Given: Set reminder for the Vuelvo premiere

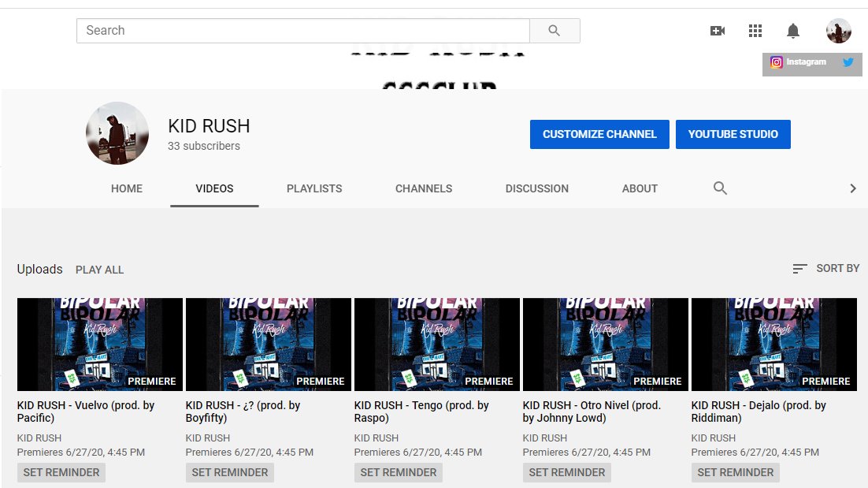Looking at the screenshot, I should 61,472.
